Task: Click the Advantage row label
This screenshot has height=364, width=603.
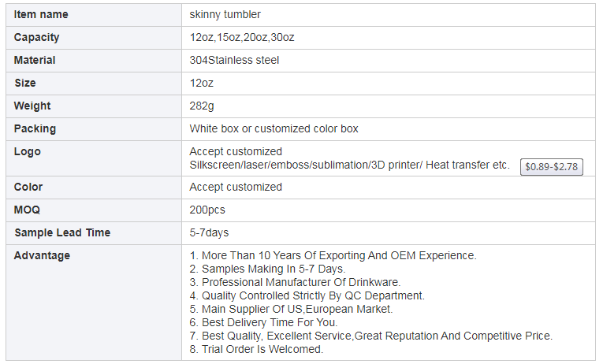Action: pos(42,255)
